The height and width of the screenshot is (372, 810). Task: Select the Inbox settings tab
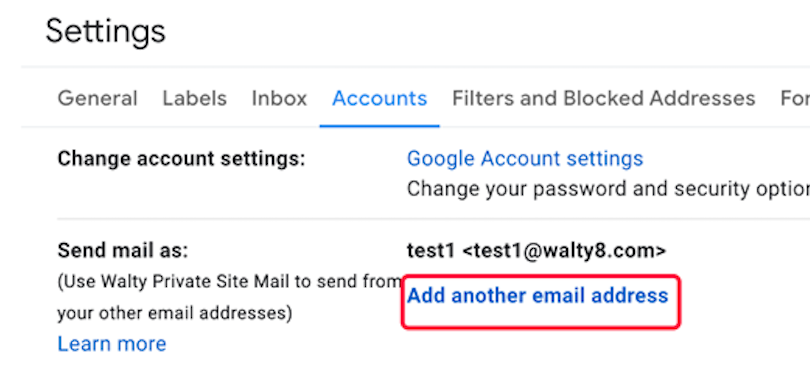click(x=279, y=98)
